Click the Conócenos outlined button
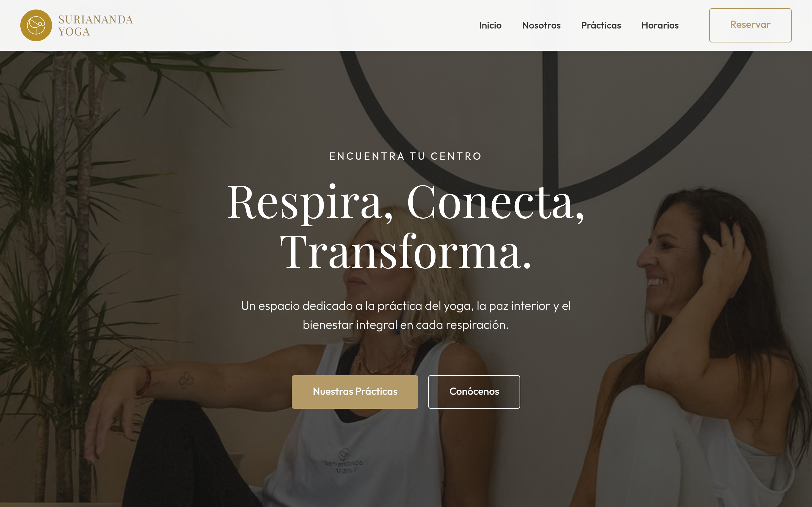This screenshot has width=812, height=507. click(x=474, y=392)
